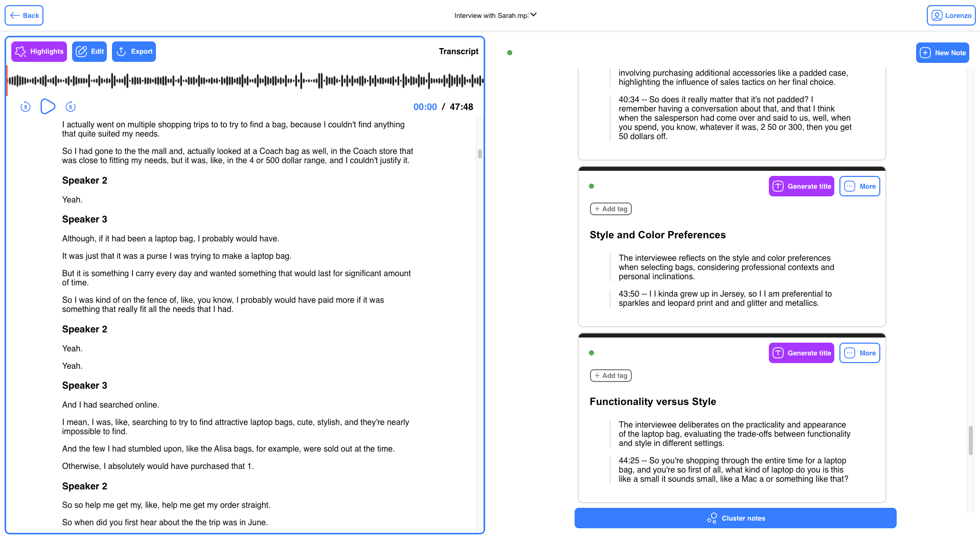Select the Highlights magic wand icon

(21, 51)
